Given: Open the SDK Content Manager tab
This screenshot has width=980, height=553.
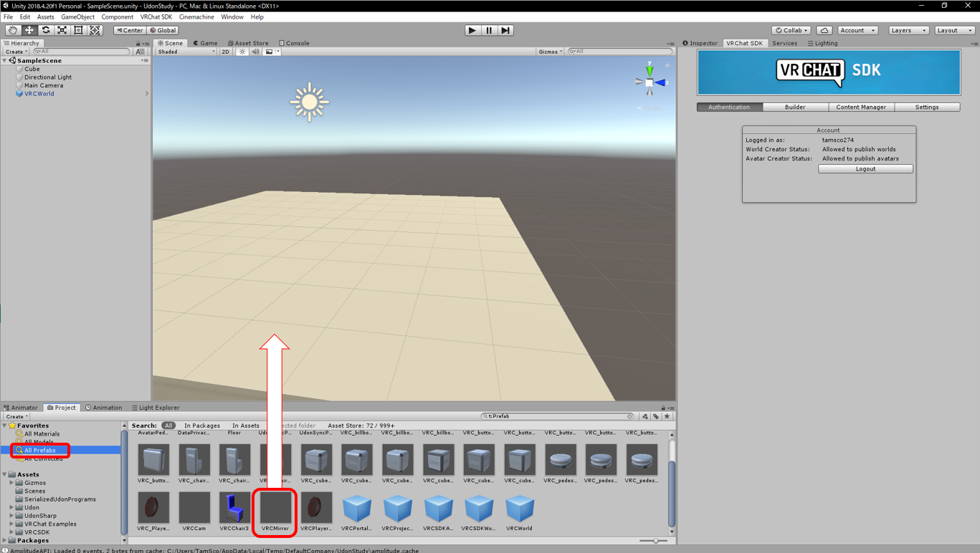Looking at the screenshot, I should (861, 107).
